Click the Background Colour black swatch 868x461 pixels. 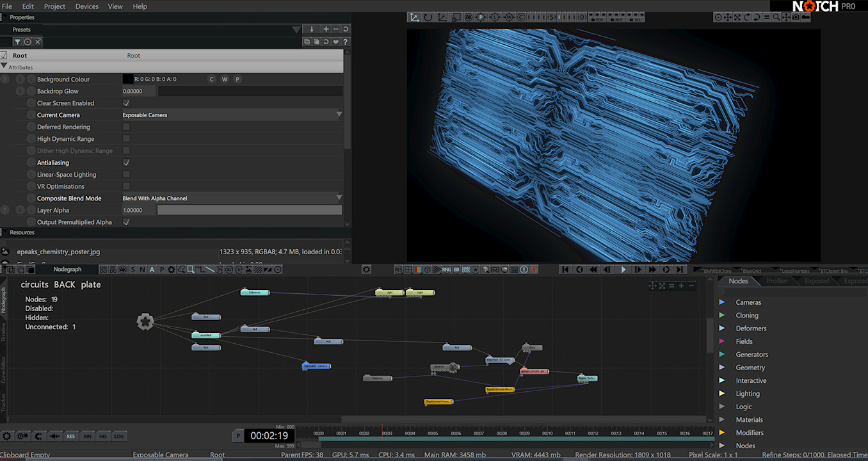click(x=128, y=79)
